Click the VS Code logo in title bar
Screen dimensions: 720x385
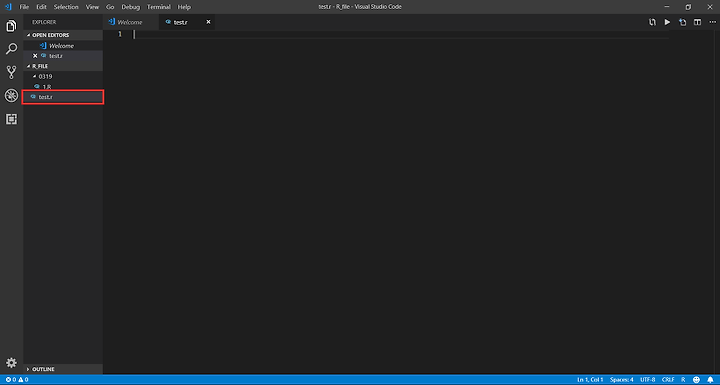point(8,7)
